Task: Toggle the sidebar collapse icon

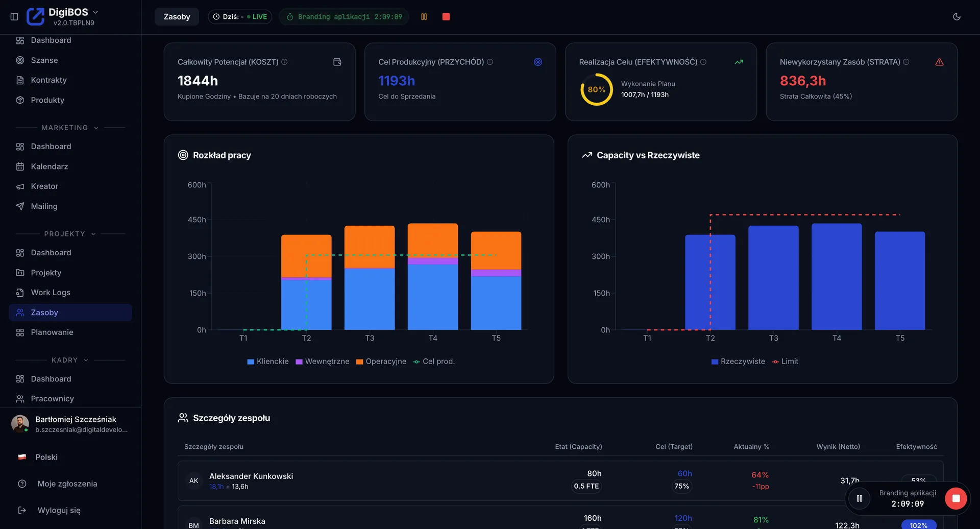Action: tap(14, 17)
